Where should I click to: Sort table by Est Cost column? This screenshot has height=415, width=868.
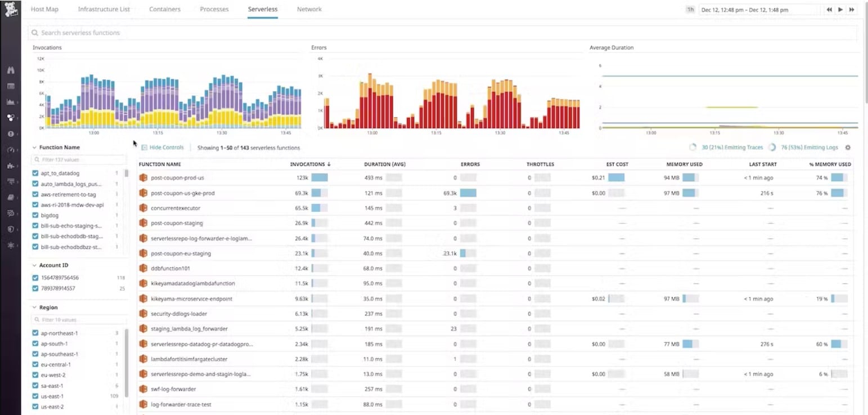pyautogui.click(x=618, y=164)
